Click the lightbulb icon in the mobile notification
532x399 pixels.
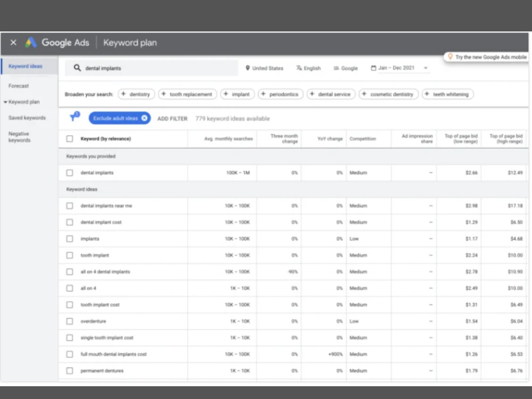point(450,57)
